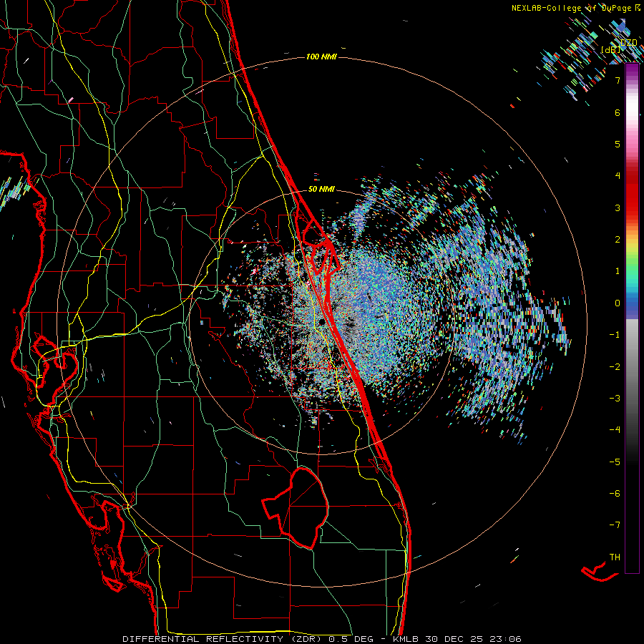Viewport: 644px width, 644px height.
Task: Click the -7 dB value on the color scale
Action: click(x=615, y=525)
